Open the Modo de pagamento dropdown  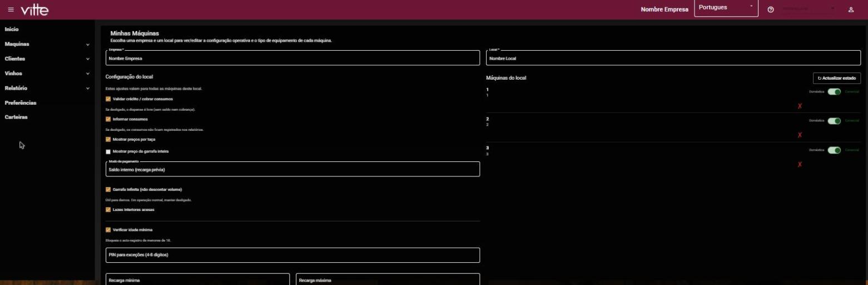click(x=292, y=169)
